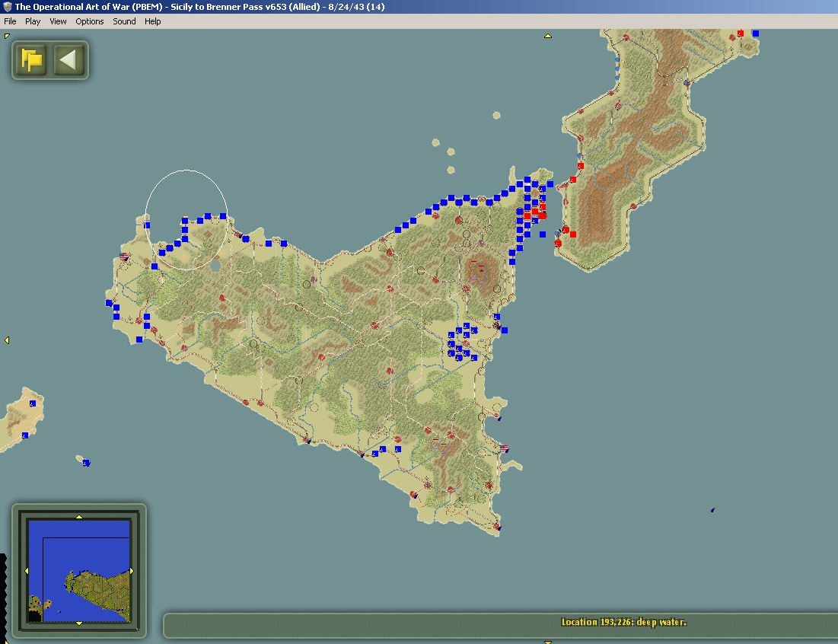Open the Sound menu
The width and height of the screenshot is (838, 644).
(x=124, y=21)
